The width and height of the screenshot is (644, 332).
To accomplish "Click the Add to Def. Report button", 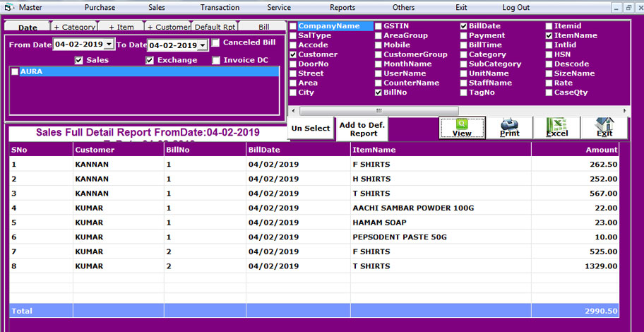I will 362,129.
